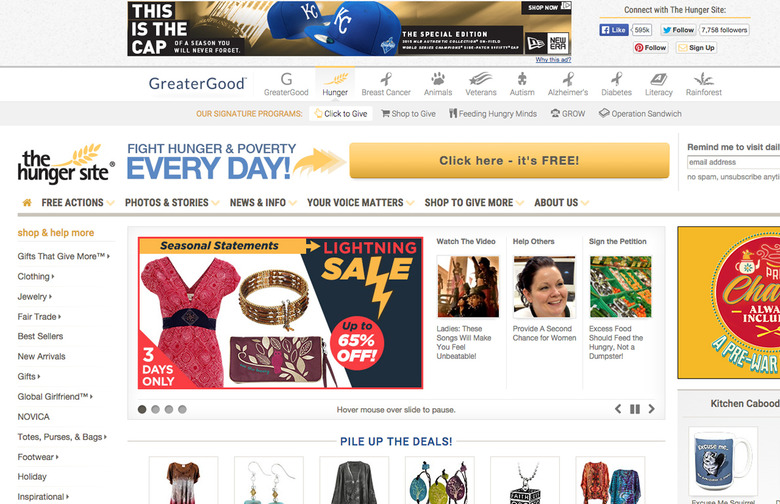Jump to the second slide dot
Viewport: 780px width, 504px height.
155,409
